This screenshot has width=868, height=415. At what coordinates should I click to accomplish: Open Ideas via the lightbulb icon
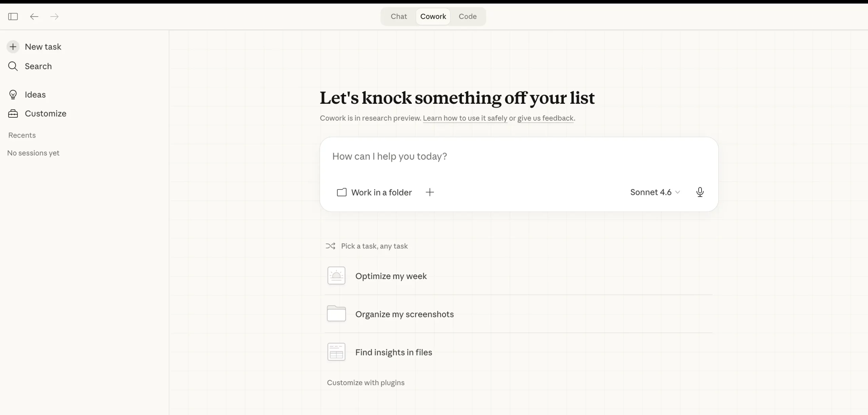click(x=13, y=94)
